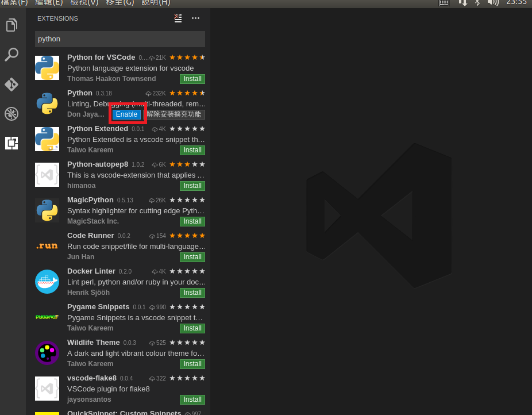Open the Debug view in activity bar

tap(11, 114)
